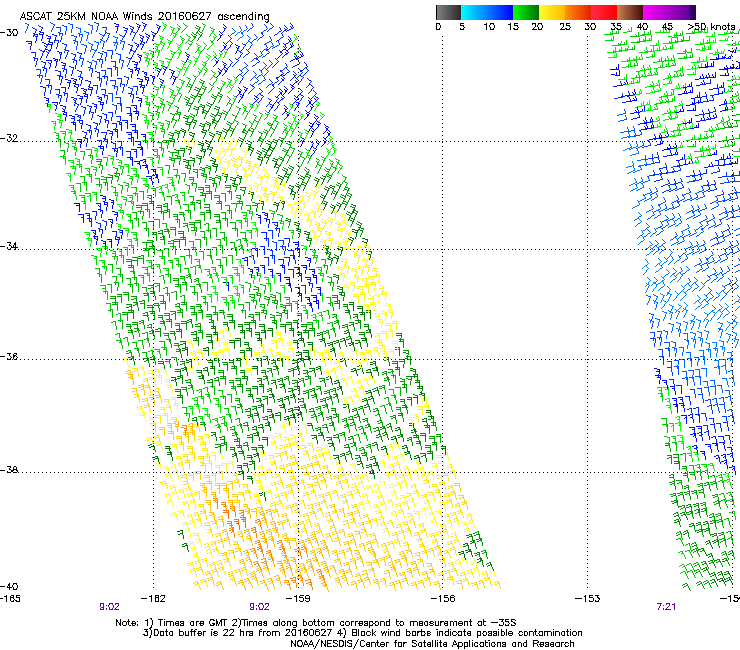Click the "Data buffer is 22 hrs" note line
Viewport: 740px width, 650px height.
[362, 633]
